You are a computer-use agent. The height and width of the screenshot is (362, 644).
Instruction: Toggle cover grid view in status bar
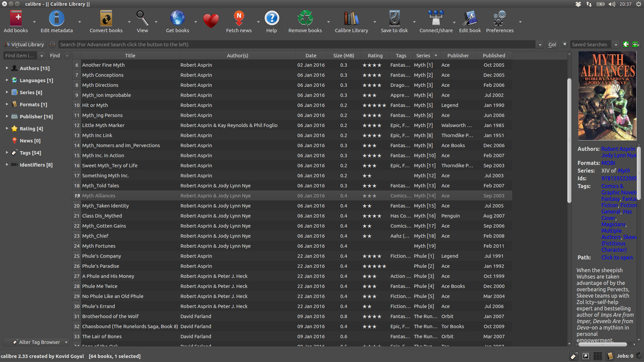click(597, 356)
